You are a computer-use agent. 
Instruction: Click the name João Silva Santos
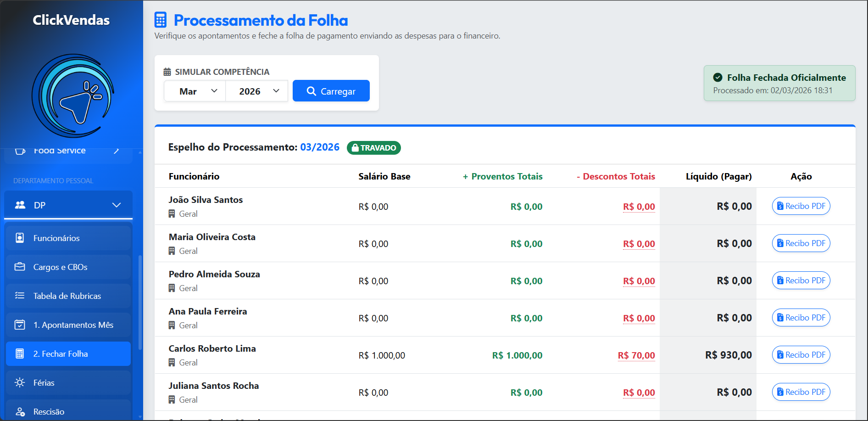pos(206,200)
